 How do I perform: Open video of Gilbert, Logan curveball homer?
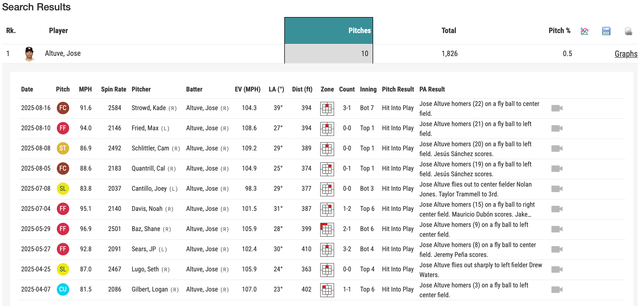(x=557, y=289)
